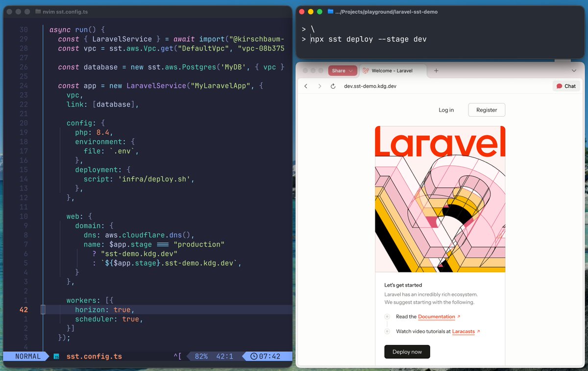Click the "domain: {" line
Image resolution: width=588 pixels, height=371 pixels.
point(94,225)
